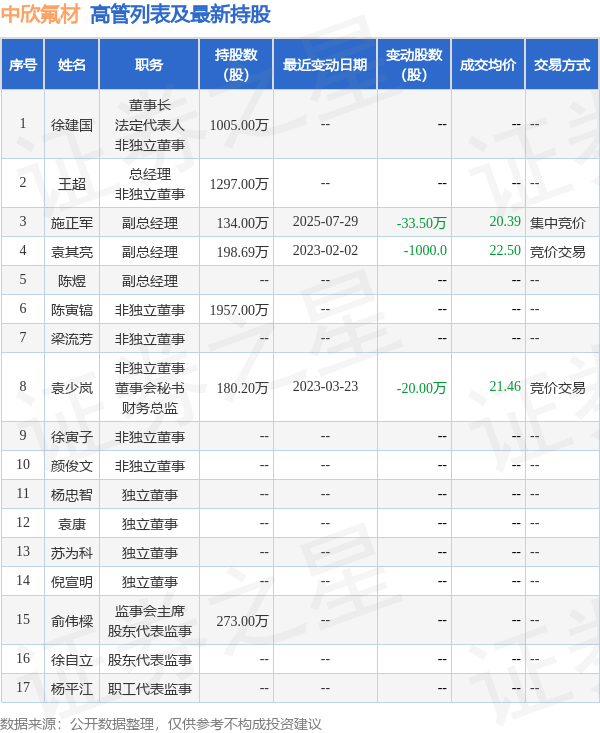Click the row number 10

pos(23,464)
